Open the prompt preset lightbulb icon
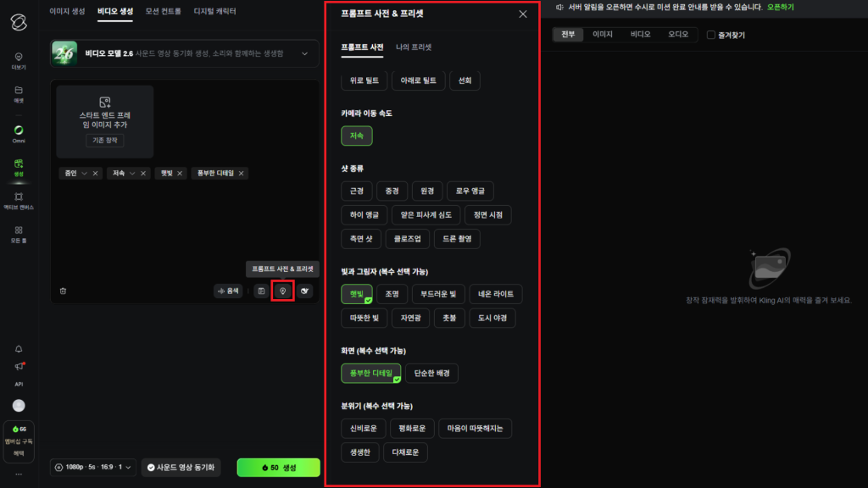Screen dimensions: 868x488 (283, 291)
